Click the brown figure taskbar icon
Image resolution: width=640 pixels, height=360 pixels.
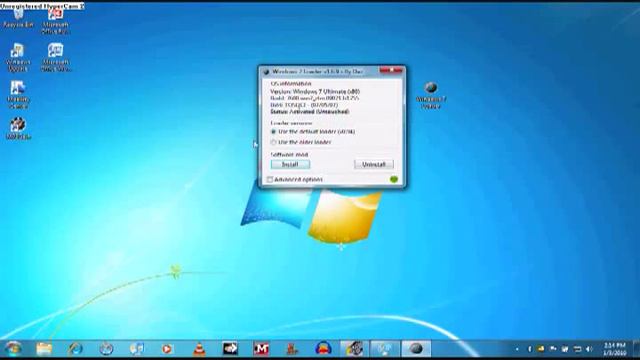click(292, 349)
